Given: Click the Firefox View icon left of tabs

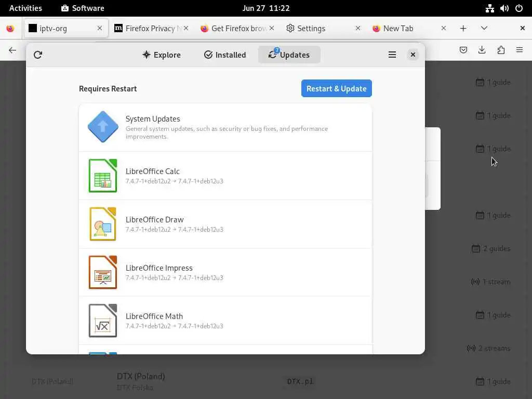Looking at the screenshot, I should click(10, 29).
